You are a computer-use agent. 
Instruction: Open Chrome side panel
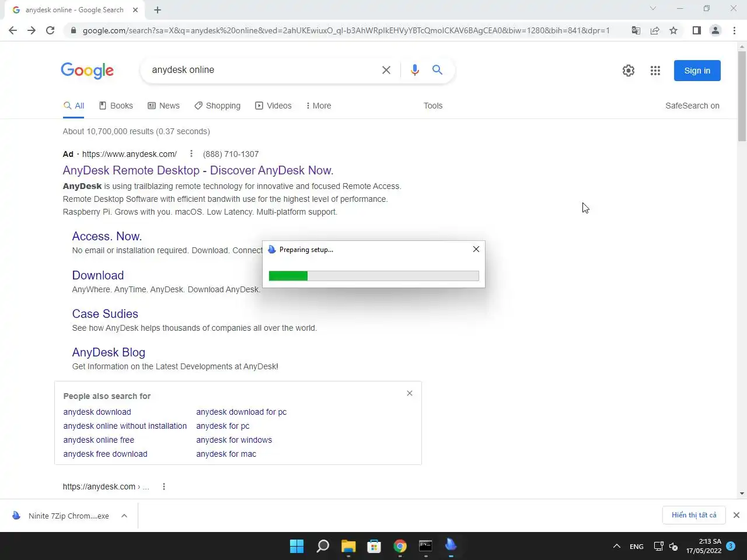point(696,30)
